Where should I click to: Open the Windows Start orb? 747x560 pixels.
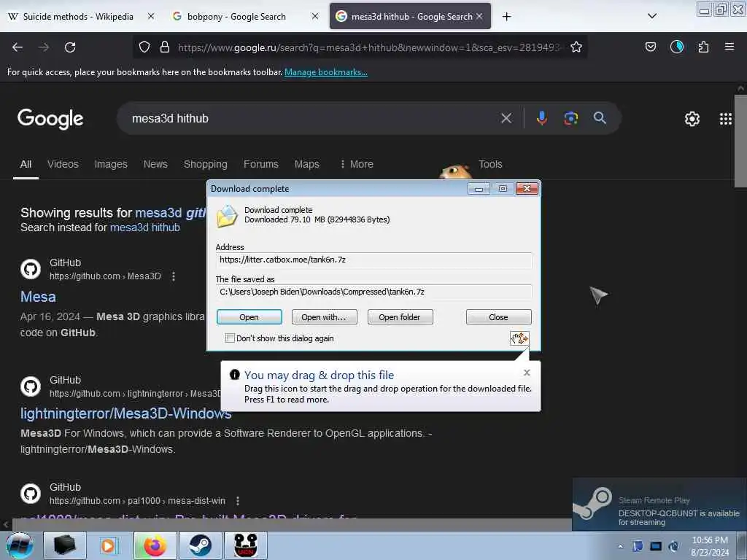click(20, 545)
